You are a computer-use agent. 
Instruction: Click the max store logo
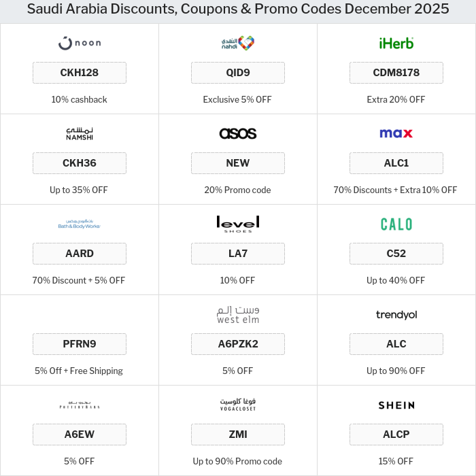396,133
